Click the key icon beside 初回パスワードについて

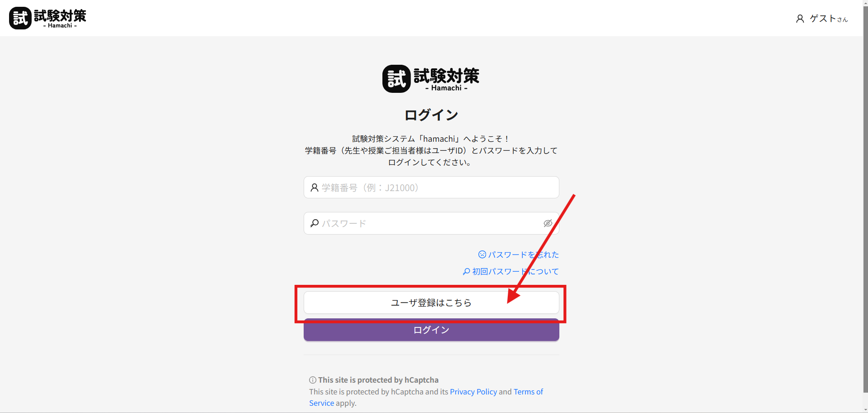(x=466, y=271)
